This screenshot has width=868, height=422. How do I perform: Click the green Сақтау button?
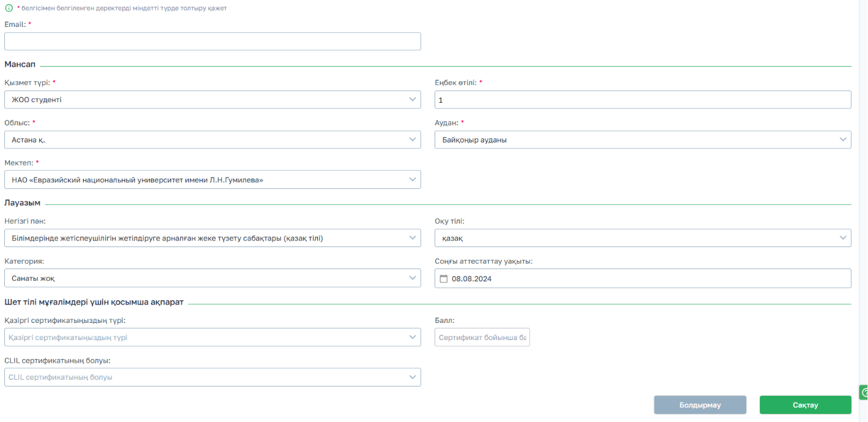[x=806, y=405]
